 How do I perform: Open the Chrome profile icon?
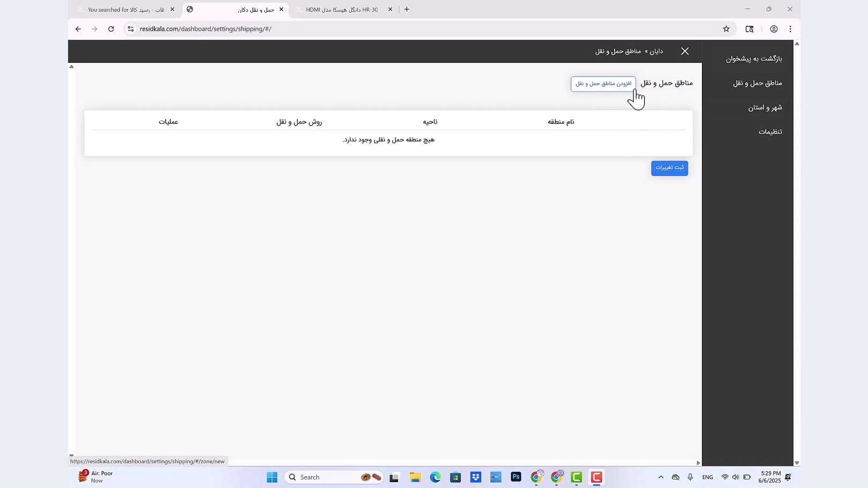(774, 29)
